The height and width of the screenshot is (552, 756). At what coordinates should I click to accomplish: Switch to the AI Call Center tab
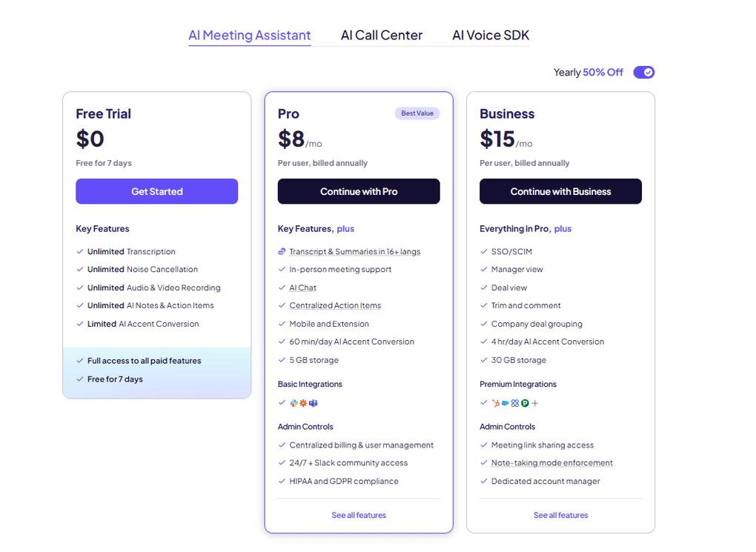pos(381,35)
